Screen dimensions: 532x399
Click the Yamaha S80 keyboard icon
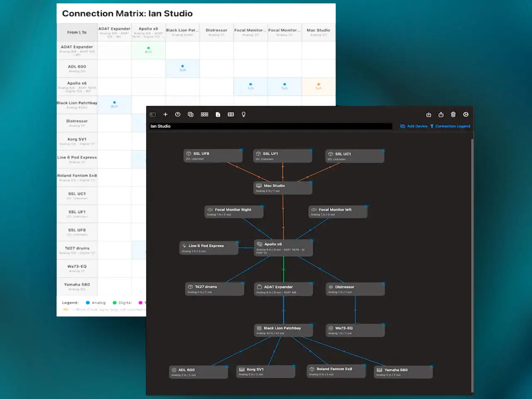pos(379,369)
